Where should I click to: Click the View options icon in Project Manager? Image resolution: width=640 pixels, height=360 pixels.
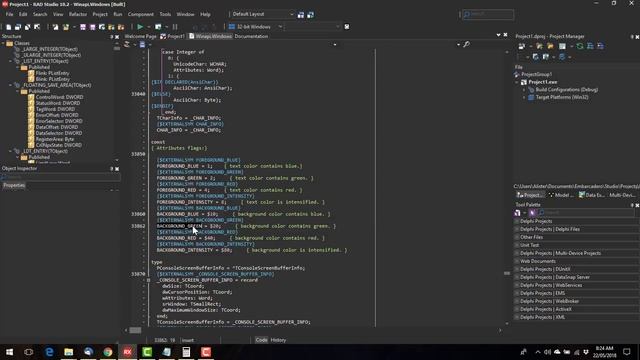pyautogui.click(x=562, y=46)
